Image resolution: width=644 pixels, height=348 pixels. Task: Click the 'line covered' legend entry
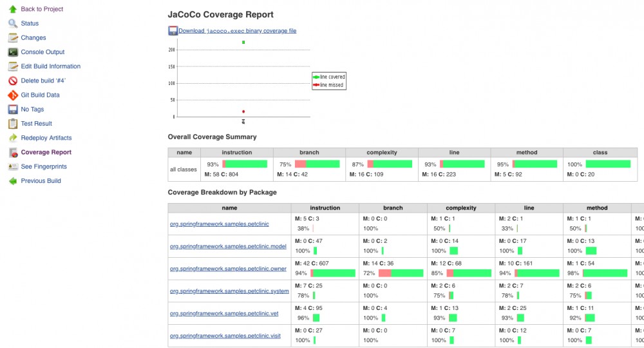(x=329, y=77)
